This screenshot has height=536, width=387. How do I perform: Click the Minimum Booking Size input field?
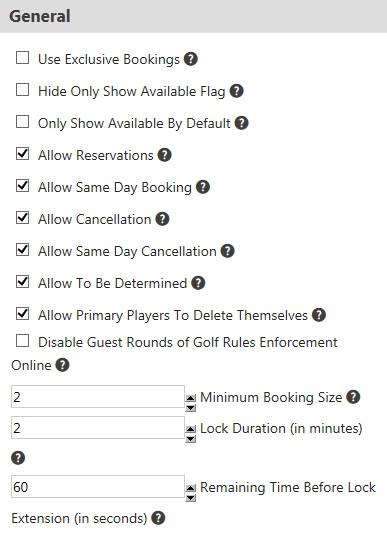(98, 397)
